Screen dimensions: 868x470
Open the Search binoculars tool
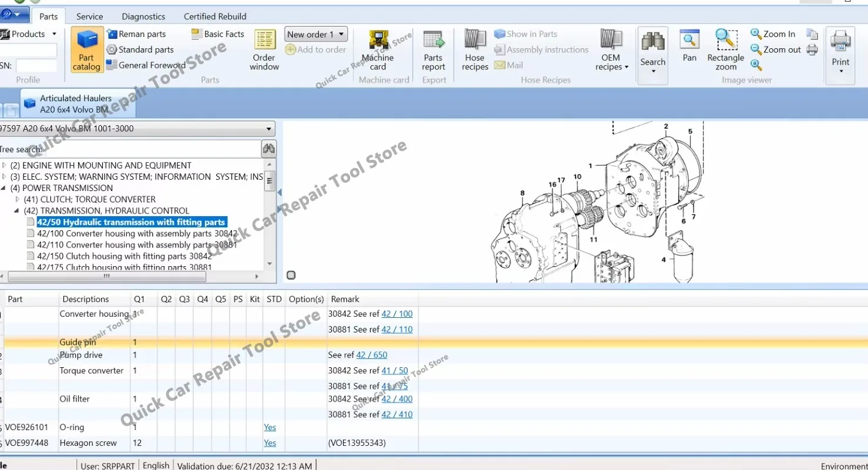653,55
